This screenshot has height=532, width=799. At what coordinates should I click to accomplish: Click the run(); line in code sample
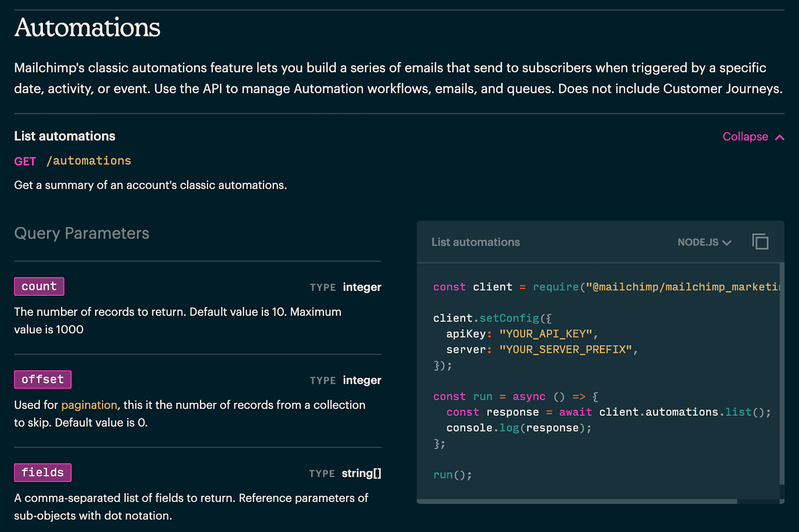pos(452,475)
